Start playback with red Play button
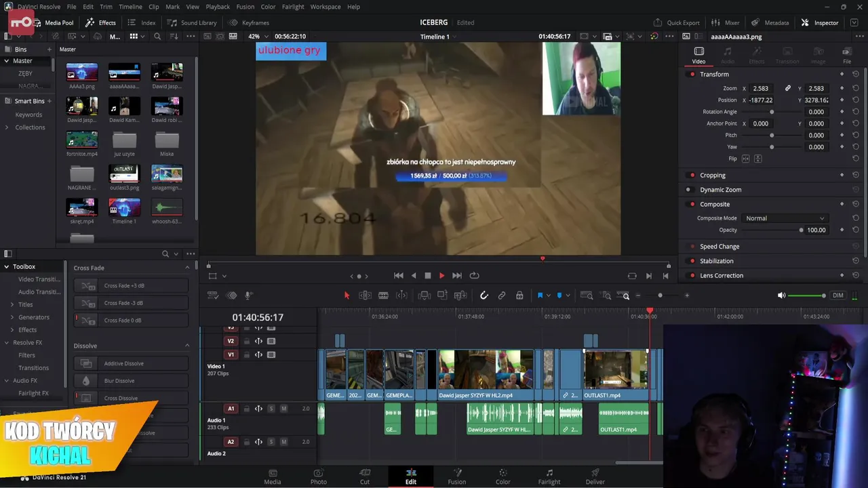The image size is (868, 488). [x=442, y=276]
